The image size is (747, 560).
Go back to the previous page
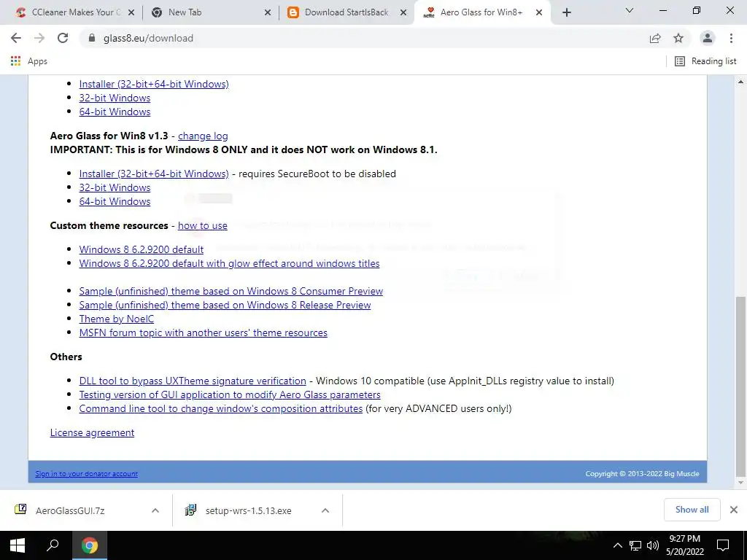pos(16,38)
